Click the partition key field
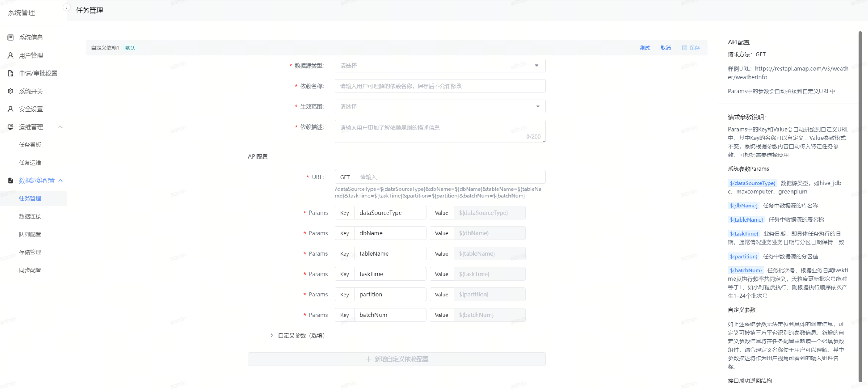868x389 pixels. (x=390, y=294)
